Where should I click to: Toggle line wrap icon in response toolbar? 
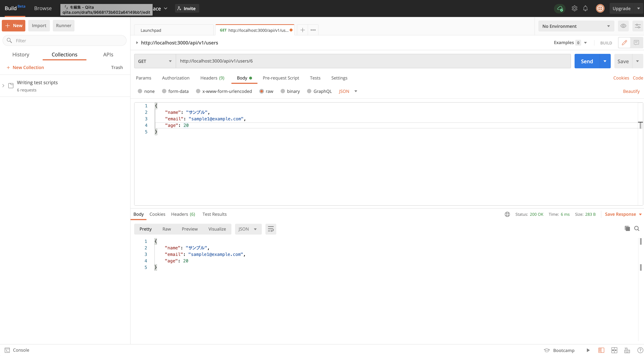coord(270,229)
